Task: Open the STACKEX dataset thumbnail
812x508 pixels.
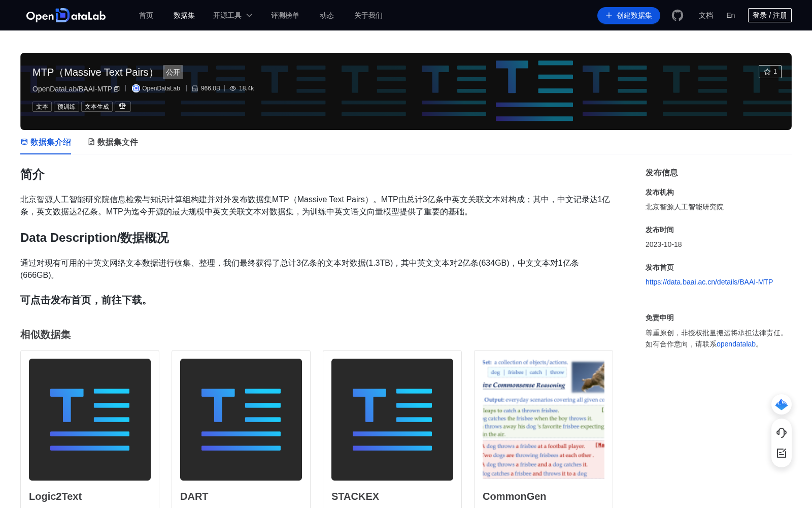Action: 392,420
